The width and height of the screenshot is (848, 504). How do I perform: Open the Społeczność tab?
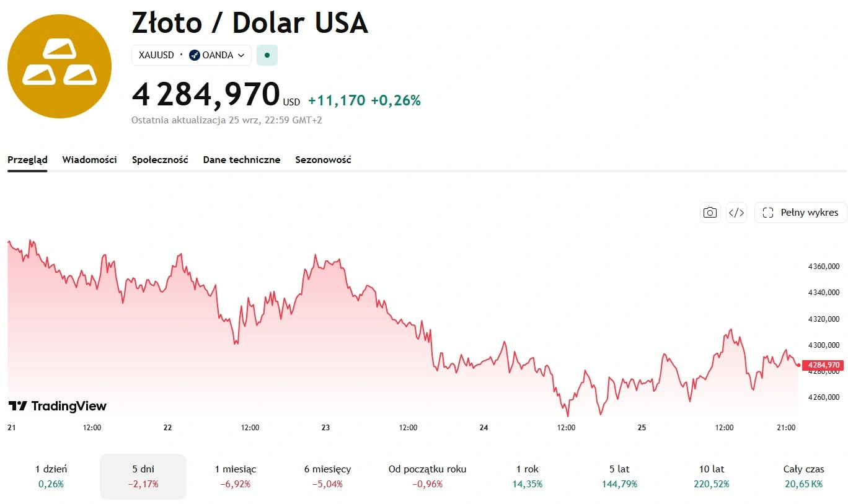coord(160,159)
